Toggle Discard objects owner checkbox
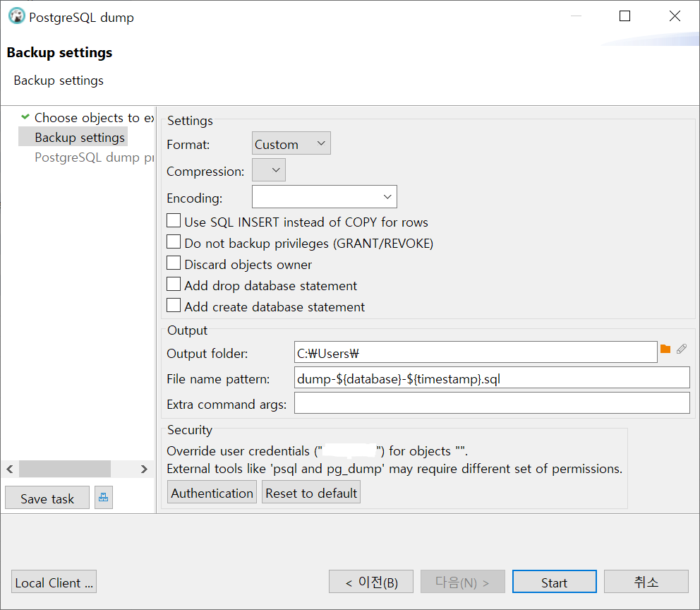The height and width of the screenshot is (610, 700). (174, 263)
